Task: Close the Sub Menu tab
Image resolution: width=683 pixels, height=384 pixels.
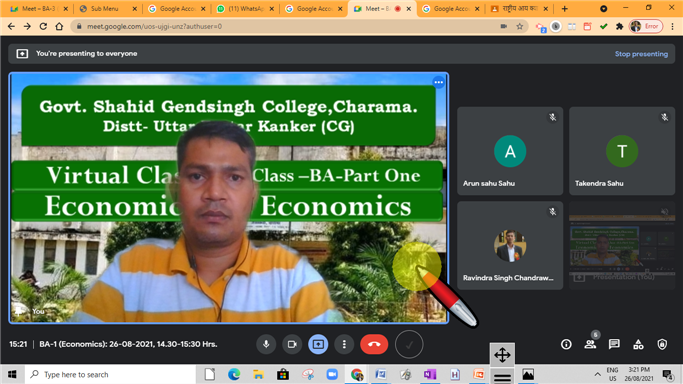Action: [134, 9]
